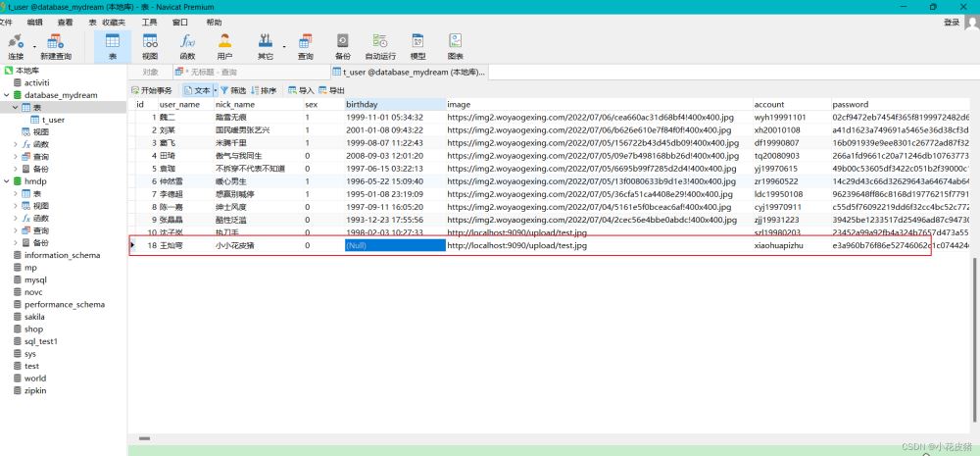Image resolution: width=980 pixels, height=456 pixels.
Task: Expand 查询 under database_mydream
Action: click(16, 156)
